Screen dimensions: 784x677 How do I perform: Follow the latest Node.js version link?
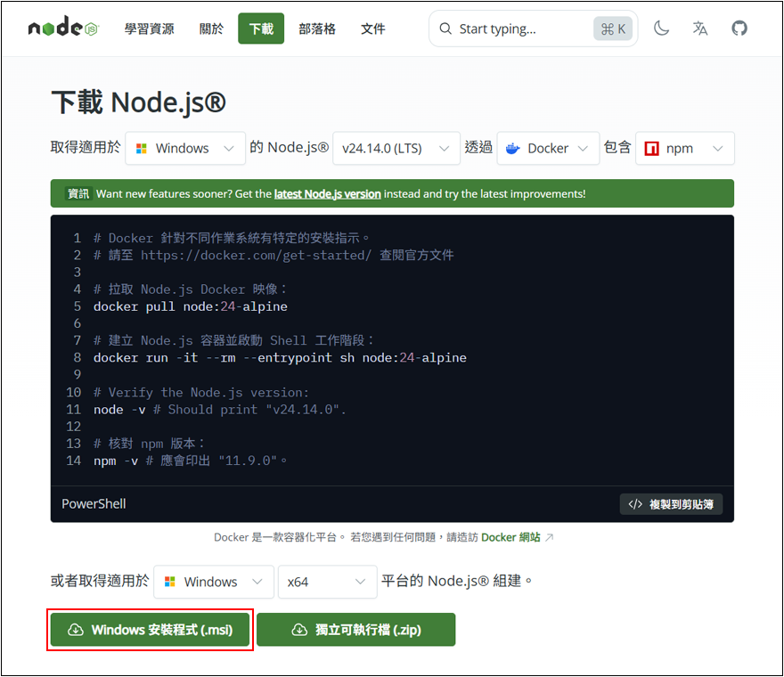pyautogui.click(x=327, y=193)
